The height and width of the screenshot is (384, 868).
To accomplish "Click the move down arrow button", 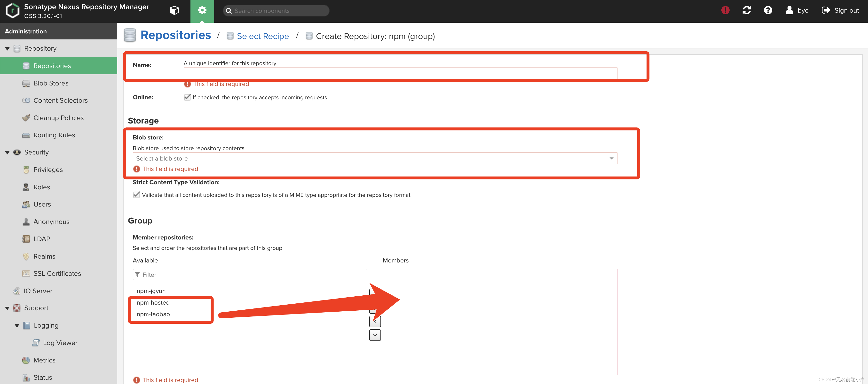I will [x=375, y=335].
